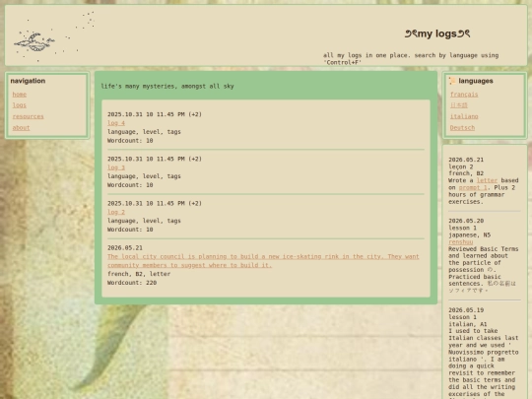Go to the logs page link
Viewport: 532px width, 399px height.
(x=20, y=105)
